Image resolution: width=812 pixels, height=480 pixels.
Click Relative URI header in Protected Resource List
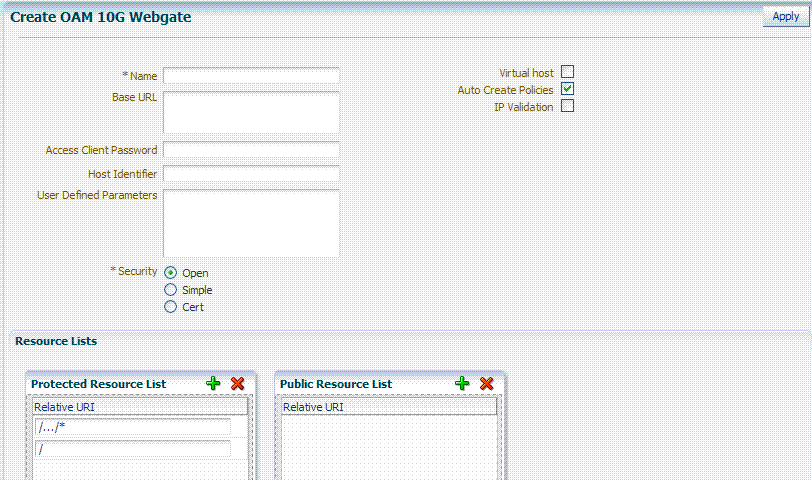coord(140,407)
